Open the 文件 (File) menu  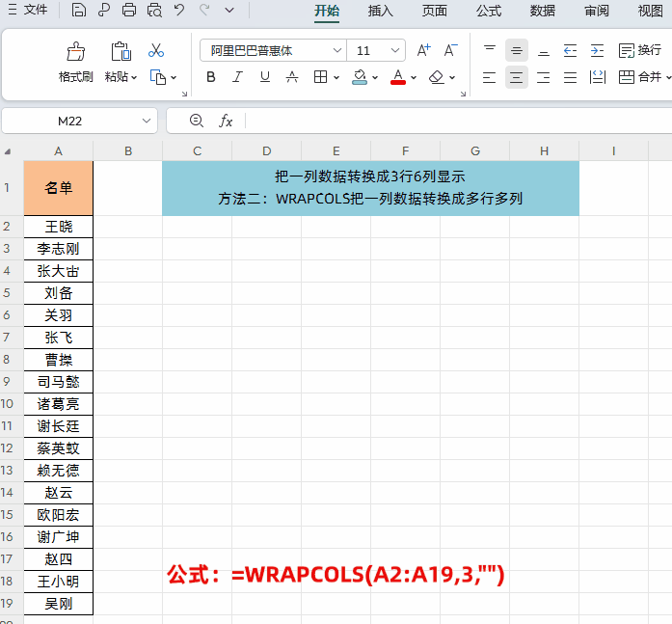click(28, 11)
